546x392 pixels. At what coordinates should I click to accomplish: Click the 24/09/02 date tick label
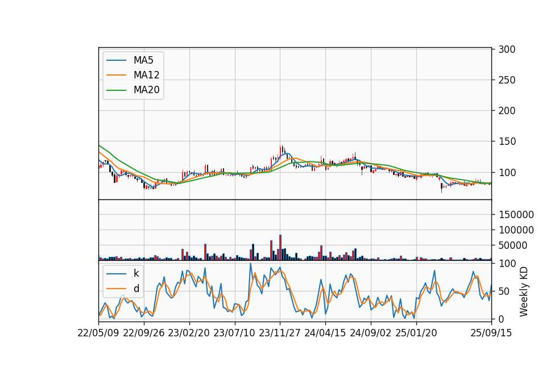(x=370, y=333)
